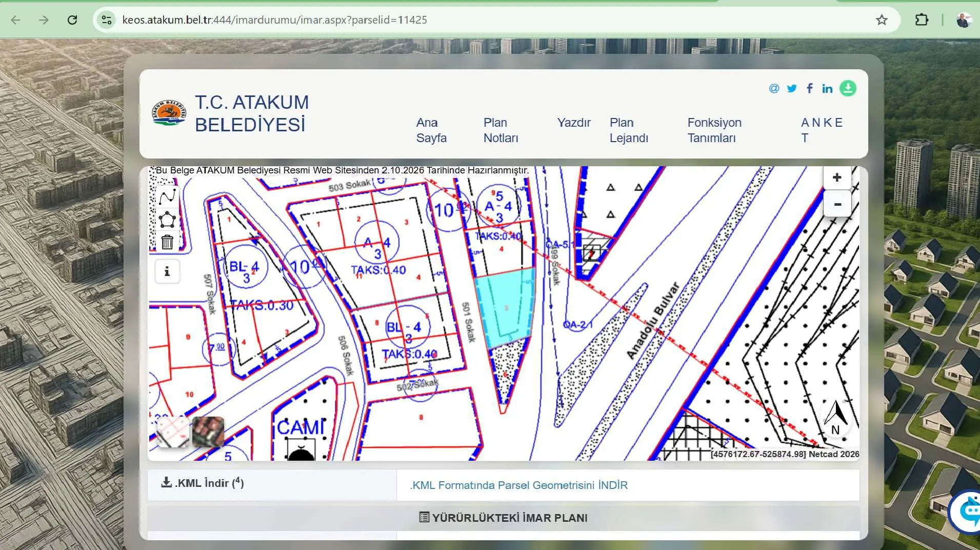Switch to the satellite imagery basemap thumbnail
The height and width of the screenshot is (550, 980).
pos(208,431)
